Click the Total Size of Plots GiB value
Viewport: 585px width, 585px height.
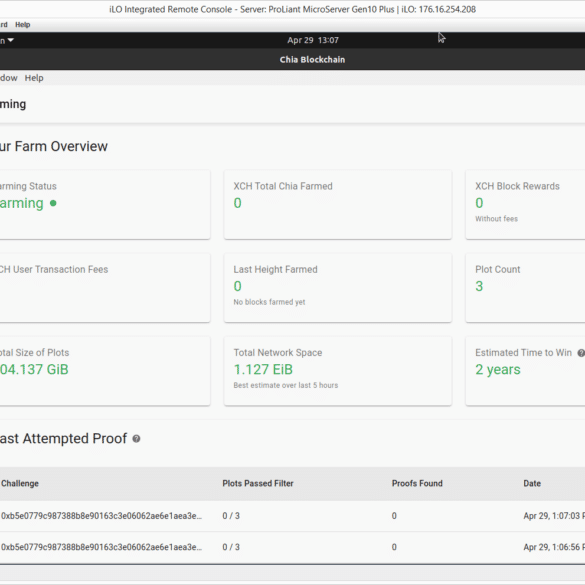[x=34, y=369]
